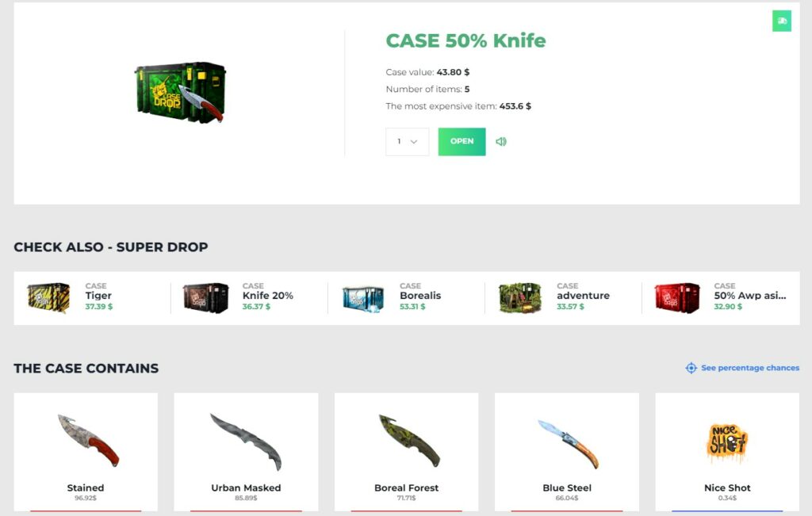Select the Urban Masked knife card
The image size is (812, 516).
[246, 452]
